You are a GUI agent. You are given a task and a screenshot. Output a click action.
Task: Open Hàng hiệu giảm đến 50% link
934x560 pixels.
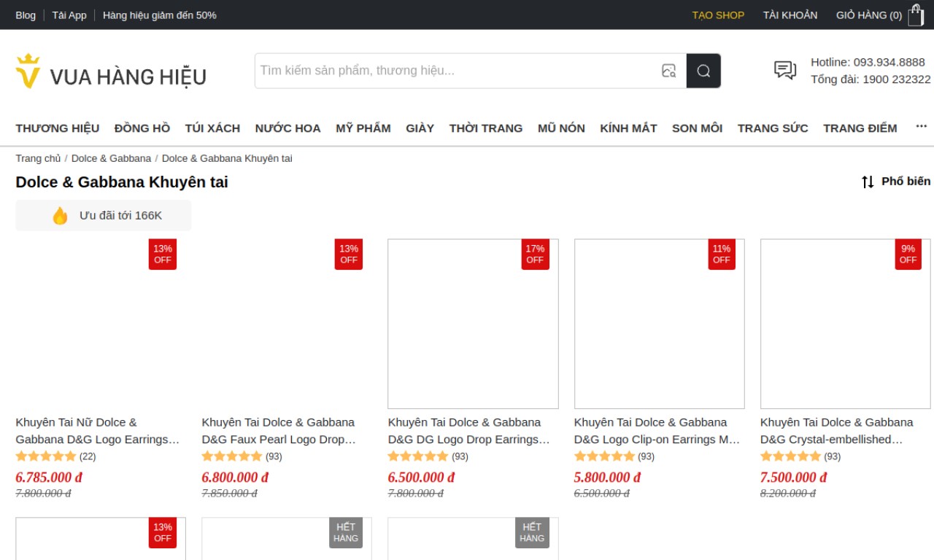click(160, 15)
